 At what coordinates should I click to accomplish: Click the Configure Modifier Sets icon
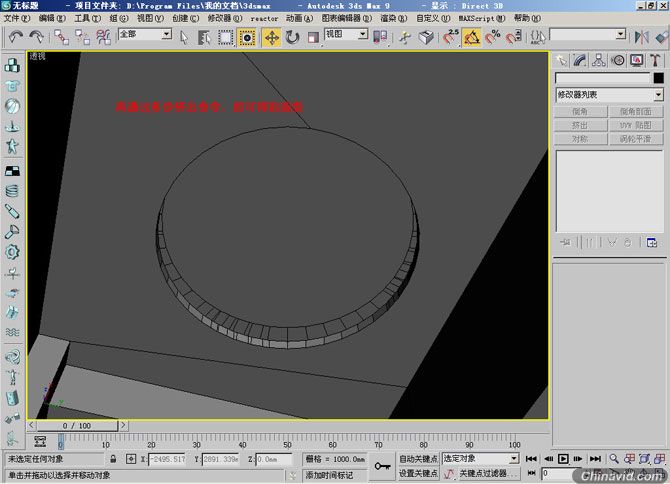652,243
